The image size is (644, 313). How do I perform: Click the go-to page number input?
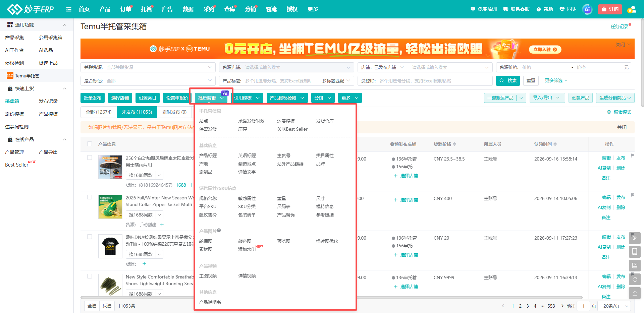[x=583, y=306]
